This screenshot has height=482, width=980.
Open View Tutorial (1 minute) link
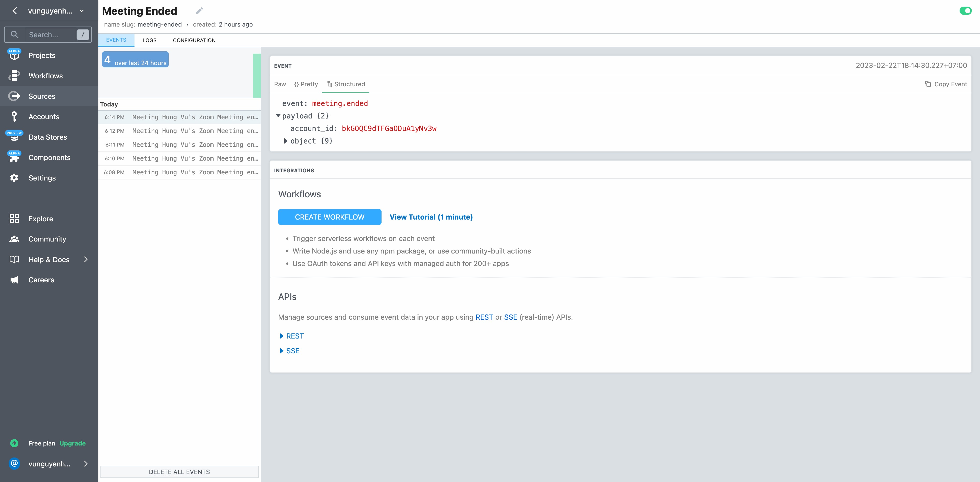point(431,217)
